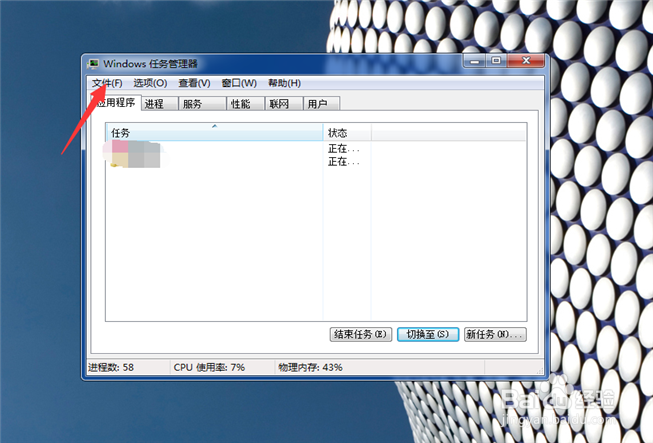Open the 查看(V) menu
Image resolution: width=653 pixels, height=443 pixels.
[194, 83]
